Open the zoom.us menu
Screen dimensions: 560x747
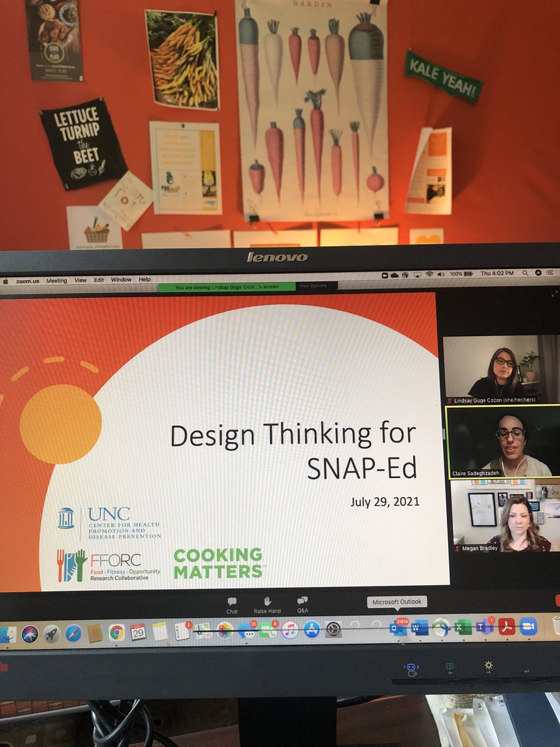pos(28,281)
